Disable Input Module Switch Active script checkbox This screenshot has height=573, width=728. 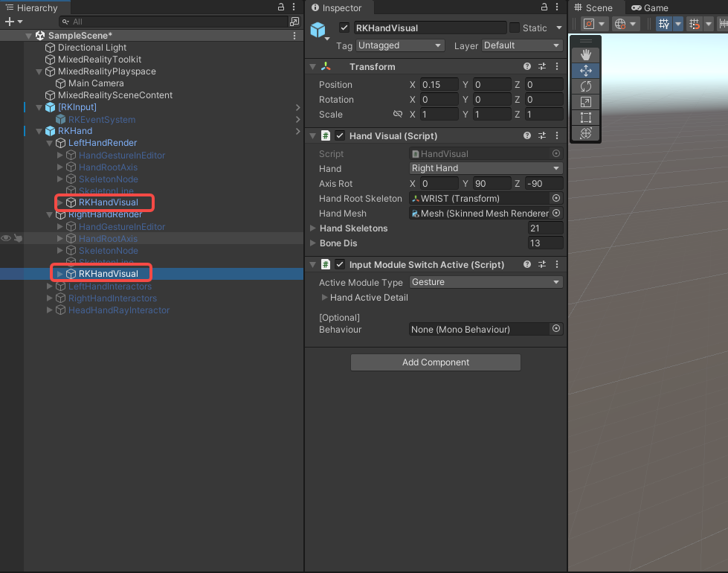340,264
